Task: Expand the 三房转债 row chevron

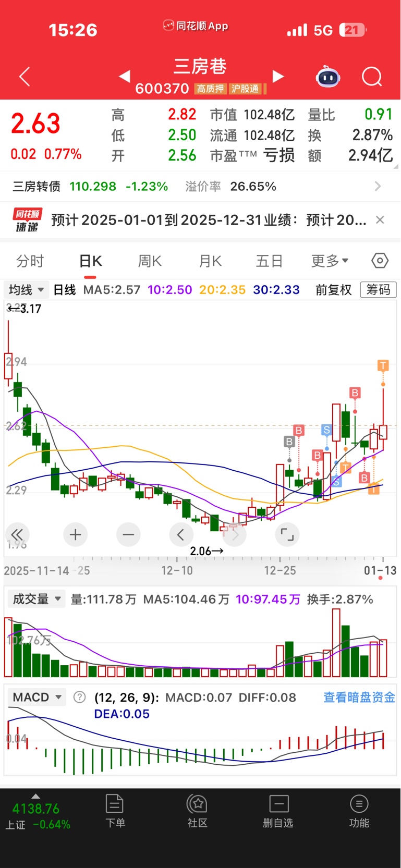Action: [x=378, y=186]
